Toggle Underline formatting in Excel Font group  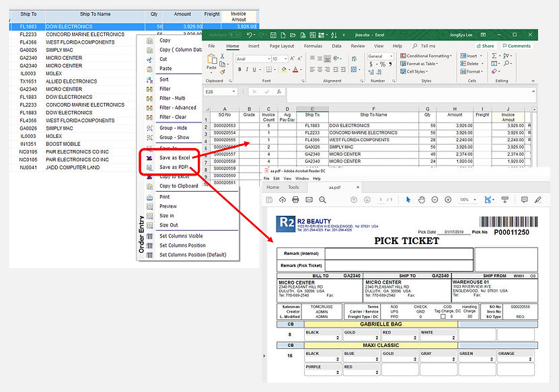click(254, 69)
